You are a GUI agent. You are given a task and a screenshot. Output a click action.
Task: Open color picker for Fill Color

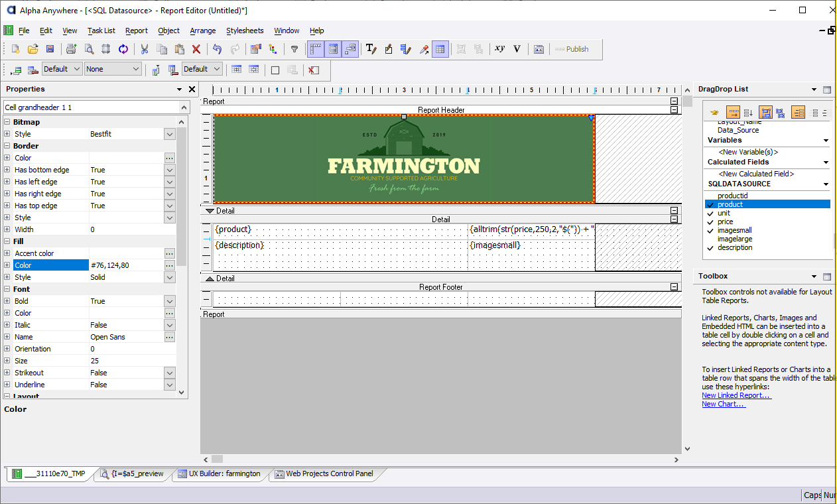(169, 265)
